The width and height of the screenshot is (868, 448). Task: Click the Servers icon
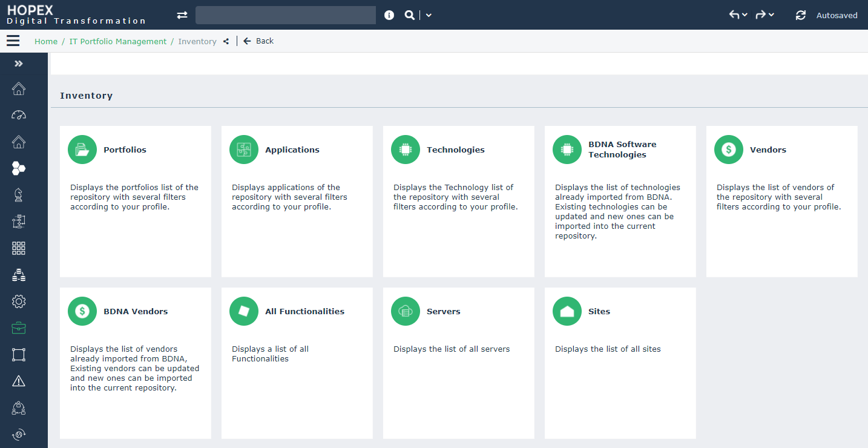[x=406, y=311]
